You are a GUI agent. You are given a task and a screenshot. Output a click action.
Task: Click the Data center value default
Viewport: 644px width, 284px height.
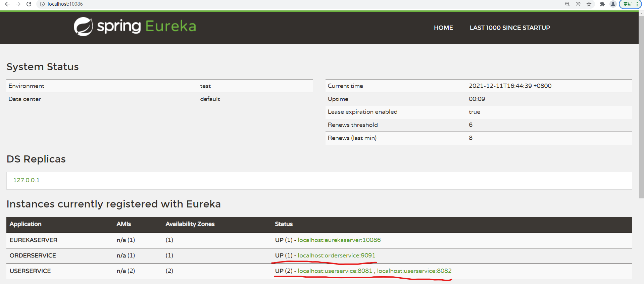210,99
